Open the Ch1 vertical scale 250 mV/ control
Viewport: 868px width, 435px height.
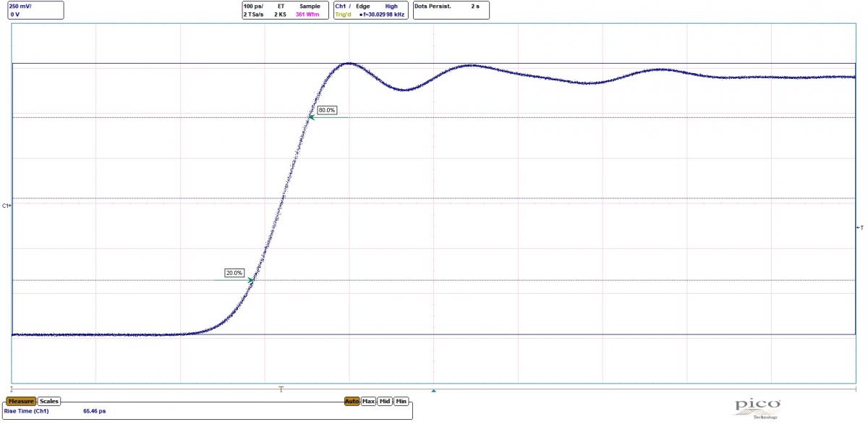click(x=22, y=6)
